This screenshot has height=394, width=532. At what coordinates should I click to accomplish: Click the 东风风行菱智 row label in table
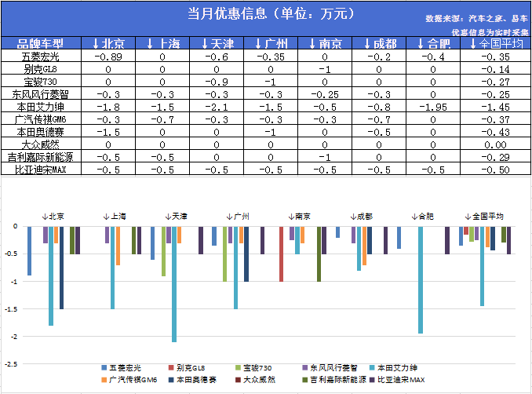[x=40, y=94]
